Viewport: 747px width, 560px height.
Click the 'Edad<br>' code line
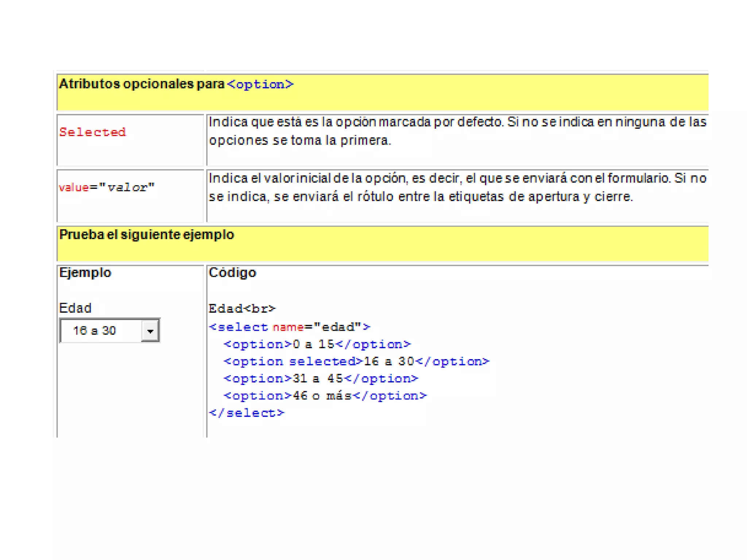[242, 309]
